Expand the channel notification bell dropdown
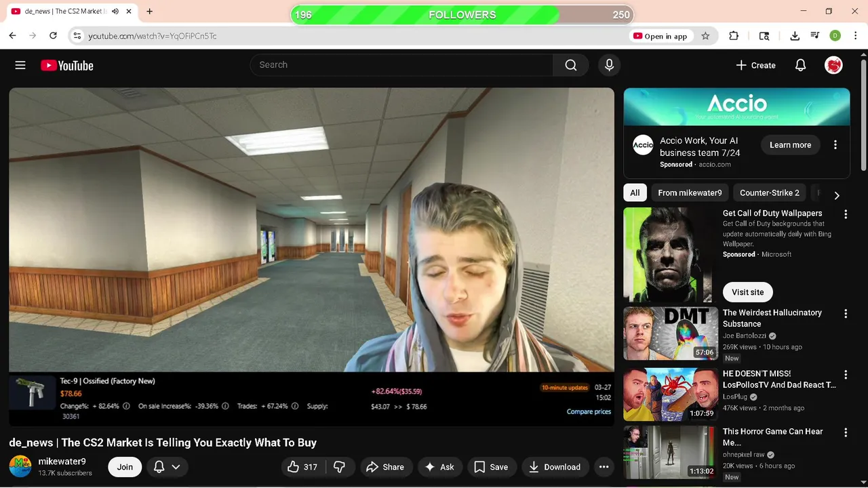Screen dimensions: 868x488 coord(167,467)
